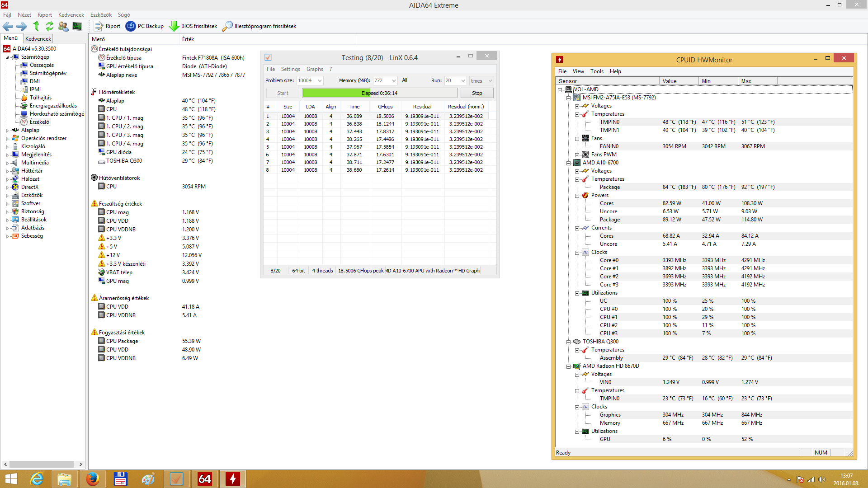This screenshot has width=868, height=488.
Task: Collapse TOSHIBA Q300 node in HWMonitor
Action: (x=568, y=342)
